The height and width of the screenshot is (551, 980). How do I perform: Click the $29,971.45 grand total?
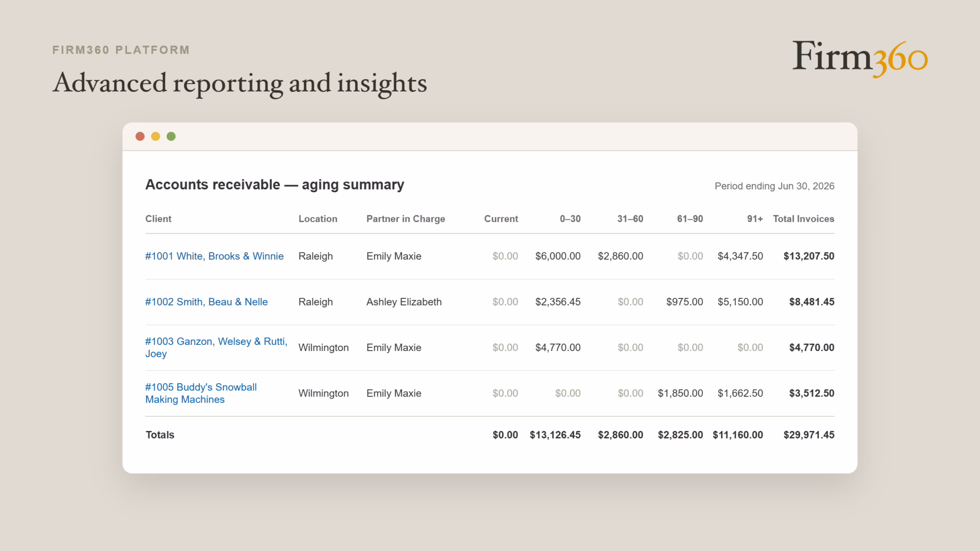pyautogui.click(x=809, y=435)
